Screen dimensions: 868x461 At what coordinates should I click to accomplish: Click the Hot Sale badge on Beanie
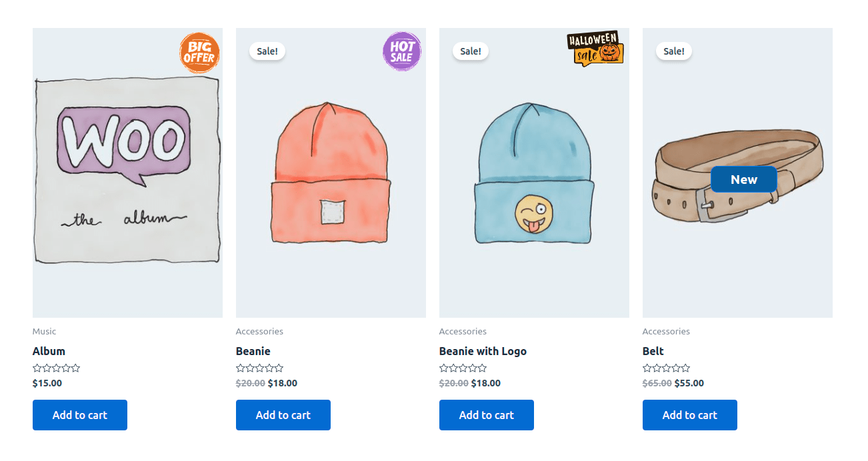[x=401, y=51]
